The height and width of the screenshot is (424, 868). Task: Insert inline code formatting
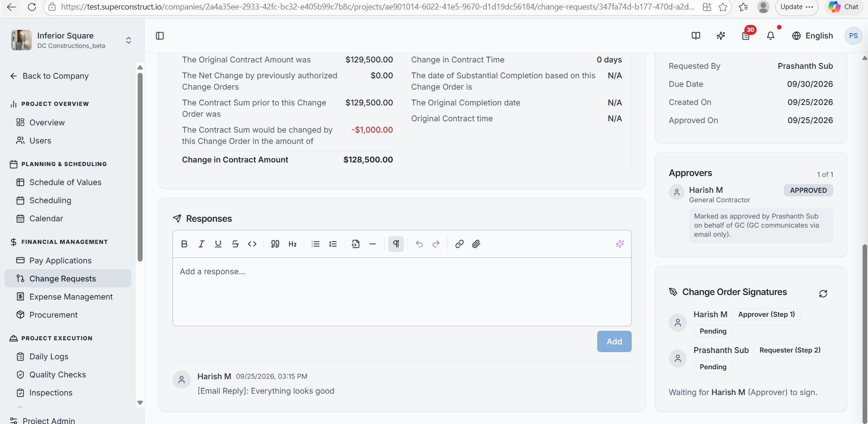(252, 244)
